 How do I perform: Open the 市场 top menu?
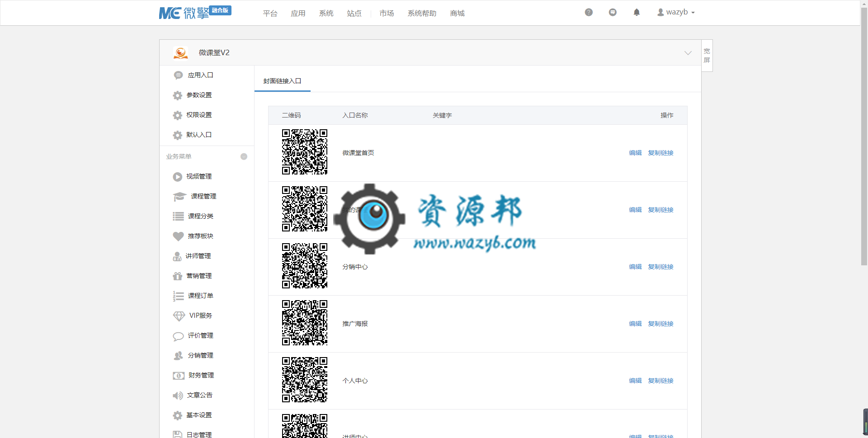click(x=387, y=13)
